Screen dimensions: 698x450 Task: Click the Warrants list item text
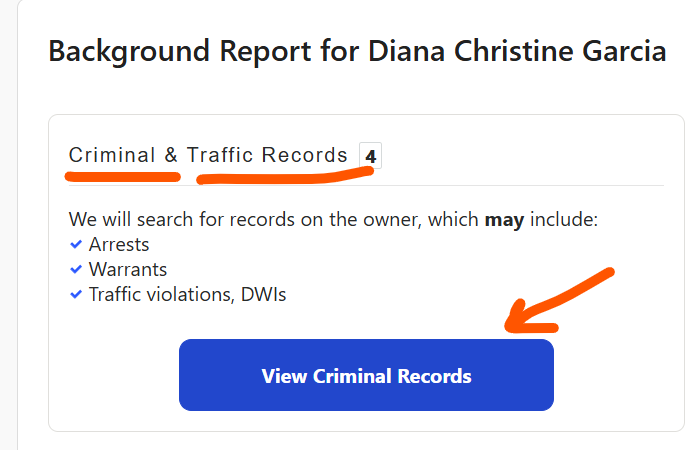pos(127,270)
